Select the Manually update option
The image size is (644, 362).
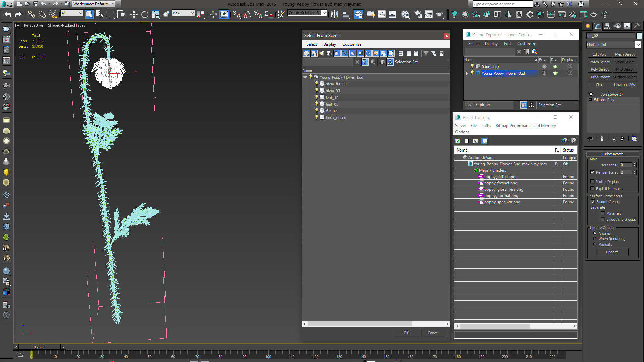pyautogui.click(x=595, y=244)
